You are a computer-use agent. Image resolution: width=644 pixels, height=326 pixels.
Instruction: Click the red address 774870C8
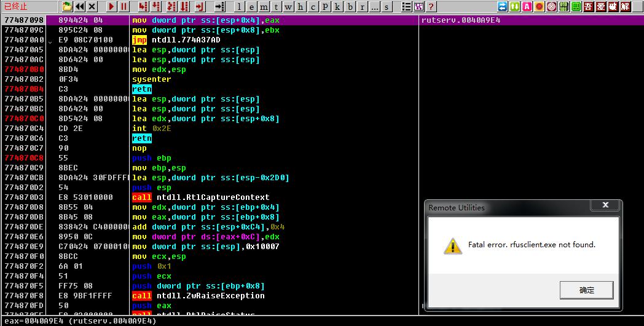[24, 158]
